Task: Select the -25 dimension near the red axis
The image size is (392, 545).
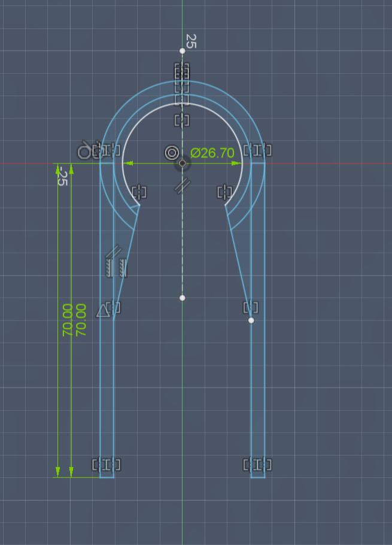Action: coord(62,176)
